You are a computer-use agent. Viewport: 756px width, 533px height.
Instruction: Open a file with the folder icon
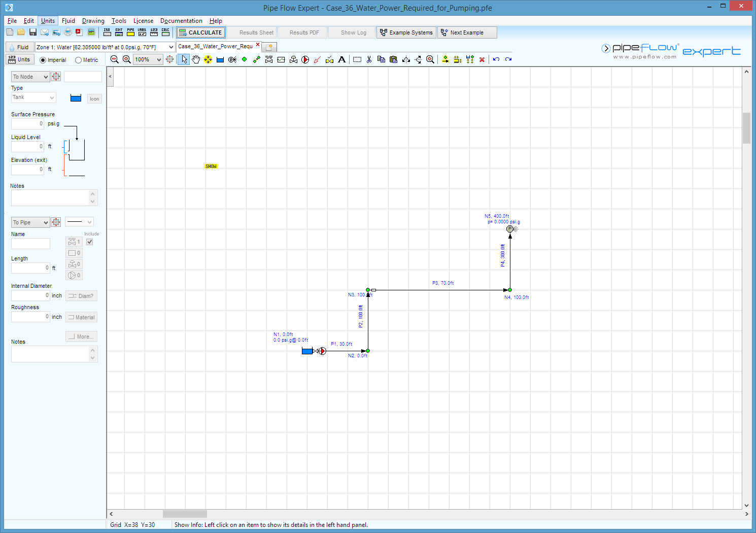coord(21,32)
